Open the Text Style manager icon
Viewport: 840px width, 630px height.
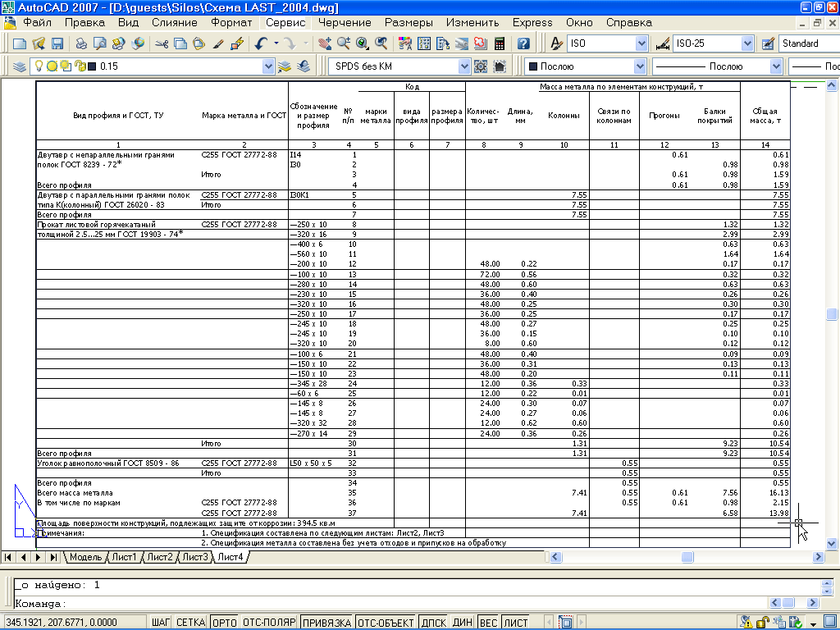pos(555,43)
